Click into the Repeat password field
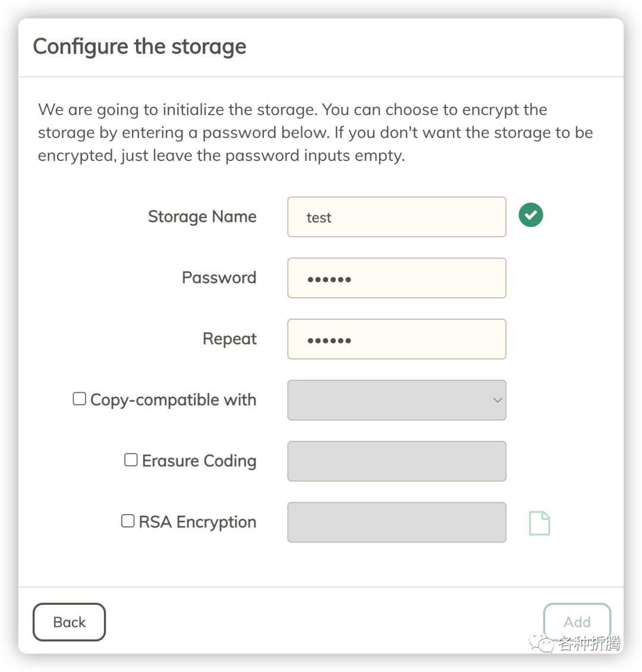 pyautogui.click(x=396, y=339)
